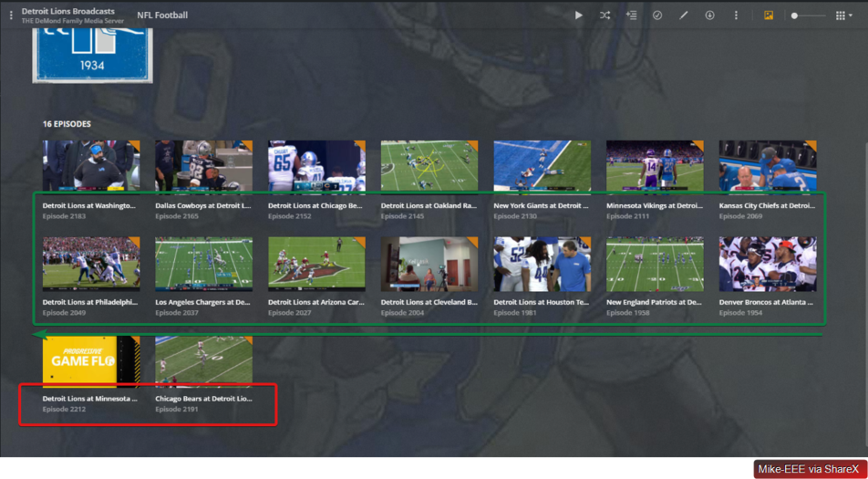The image size is (868, 479).
Task: Open the edit pencil for this season
Action: 684,16
